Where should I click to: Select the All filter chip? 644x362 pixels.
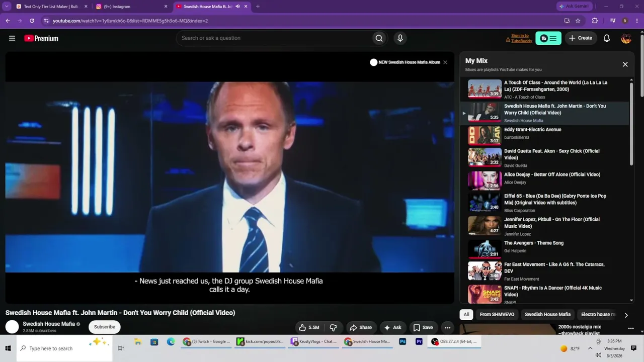(x=466, y=315)
